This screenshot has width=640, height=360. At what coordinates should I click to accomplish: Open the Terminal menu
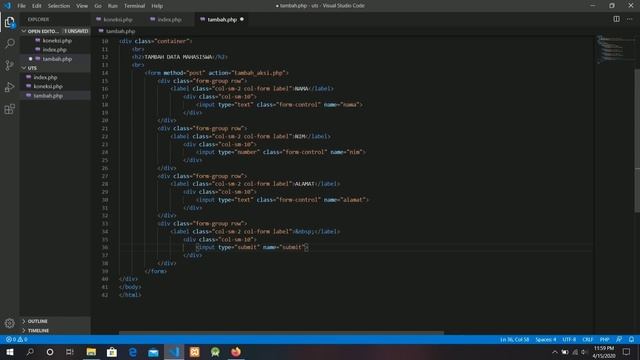coord(134,6)
